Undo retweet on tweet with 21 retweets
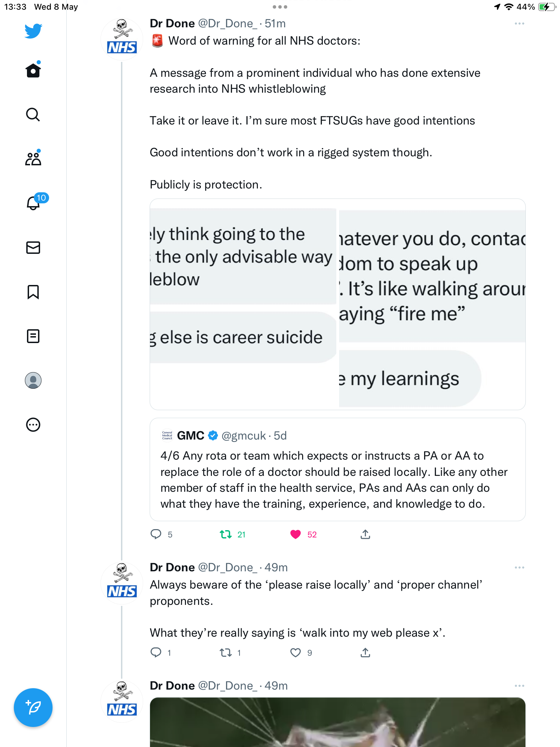 click(226, 535)
